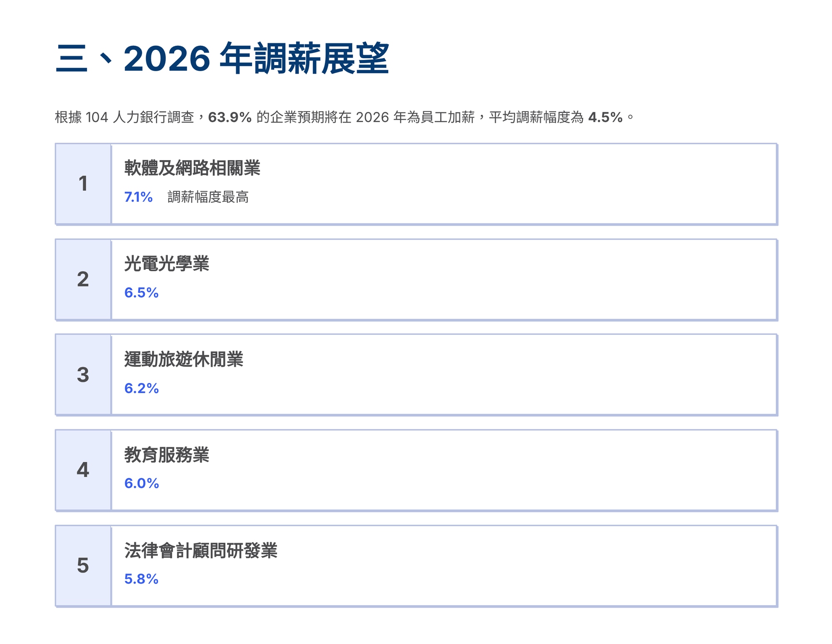Screen dimensions: 832x644
Task: Select the heading 運動旅遊休閒業
Action: tap(183, 359)
